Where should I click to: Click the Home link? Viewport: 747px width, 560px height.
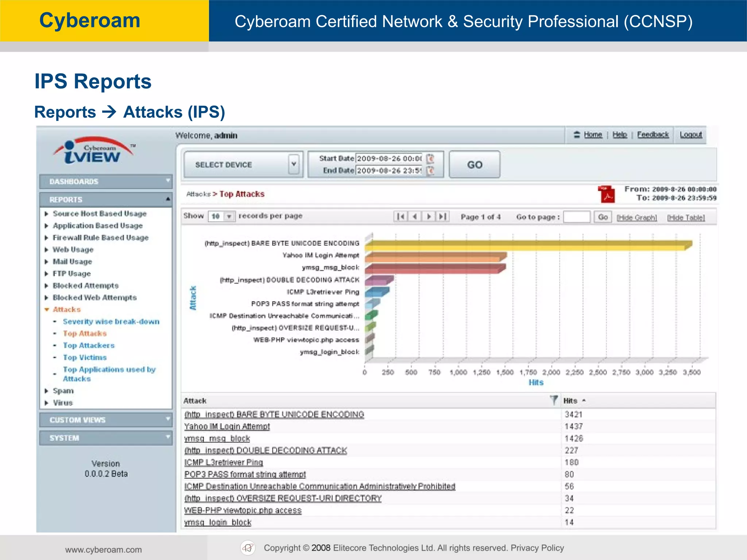click(x=593, y=135)
